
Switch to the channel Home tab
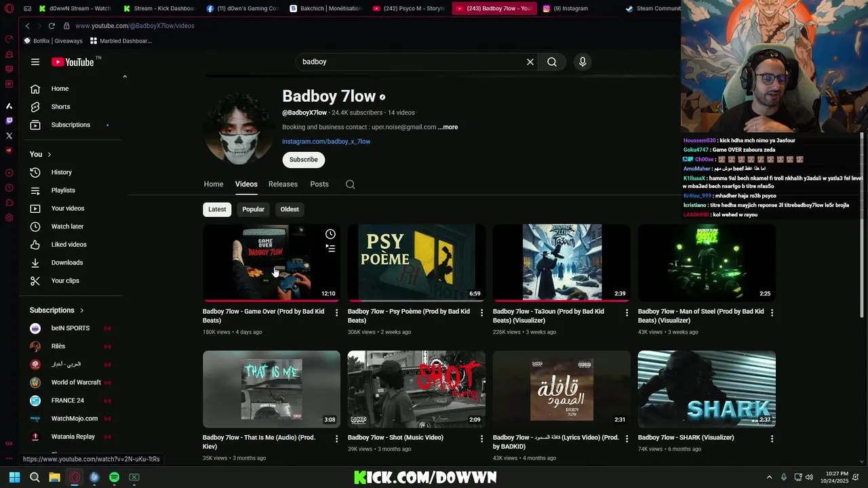214,184
